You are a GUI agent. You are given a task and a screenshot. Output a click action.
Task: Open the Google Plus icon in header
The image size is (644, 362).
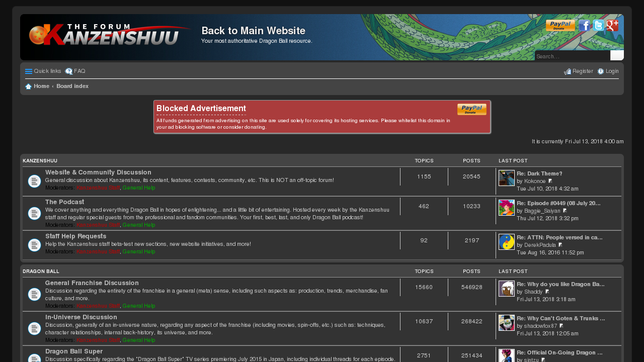[x=612, y=26]
